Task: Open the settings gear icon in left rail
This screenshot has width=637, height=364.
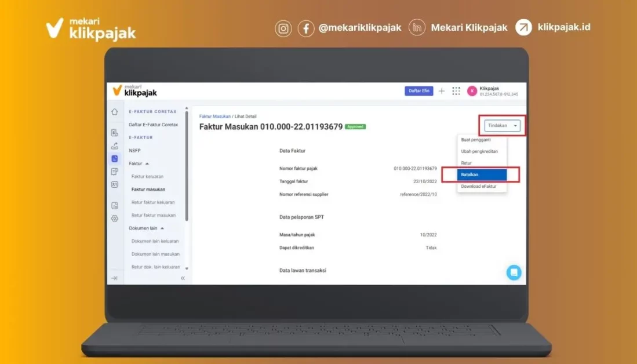Action: tap(115, 219)
